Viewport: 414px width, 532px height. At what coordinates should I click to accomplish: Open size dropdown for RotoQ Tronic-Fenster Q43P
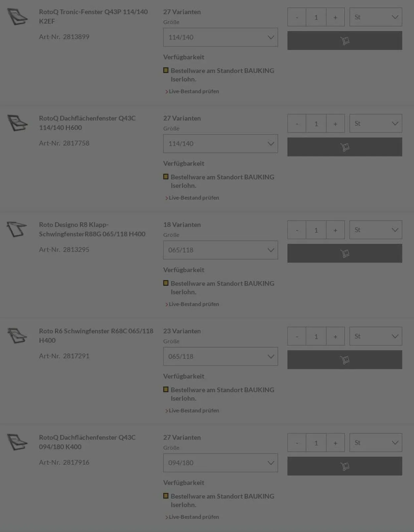click(x=220, y=37)
